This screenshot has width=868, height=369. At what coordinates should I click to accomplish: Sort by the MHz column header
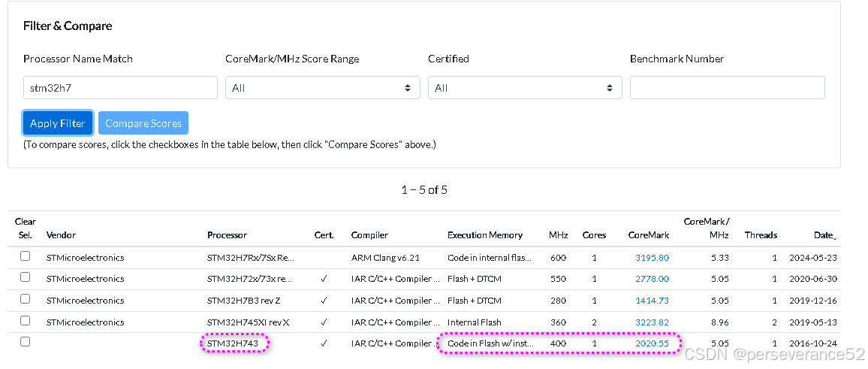pos(559,235)
